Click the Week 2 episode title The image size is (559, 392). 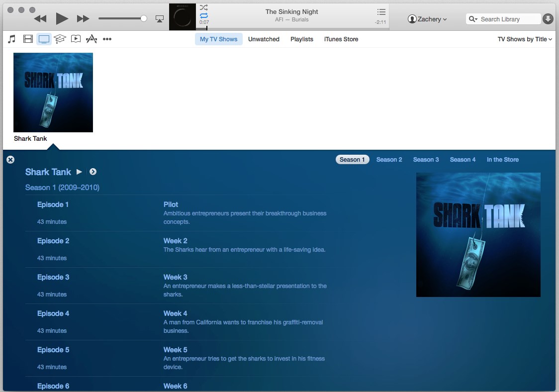(176, 241)
